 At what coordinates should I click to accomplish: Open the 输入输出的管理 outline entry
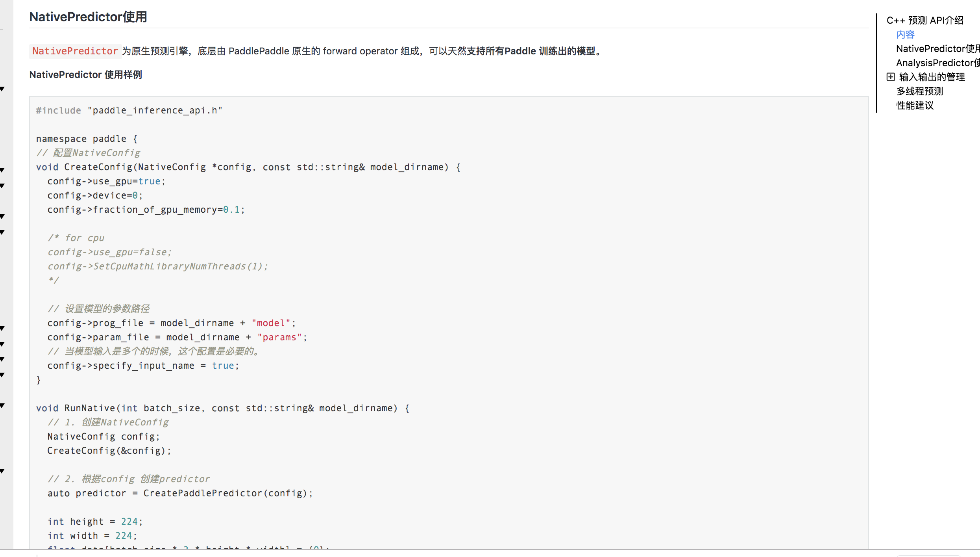click(x=932, y=77)
